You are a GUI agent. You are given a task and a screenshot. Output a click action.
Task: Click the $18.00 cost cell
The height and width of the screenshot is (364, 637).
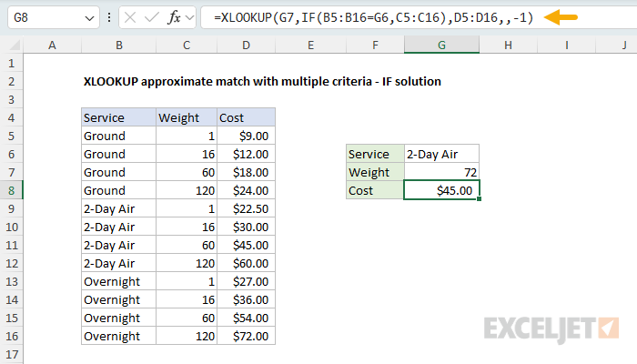click(247, 172)
